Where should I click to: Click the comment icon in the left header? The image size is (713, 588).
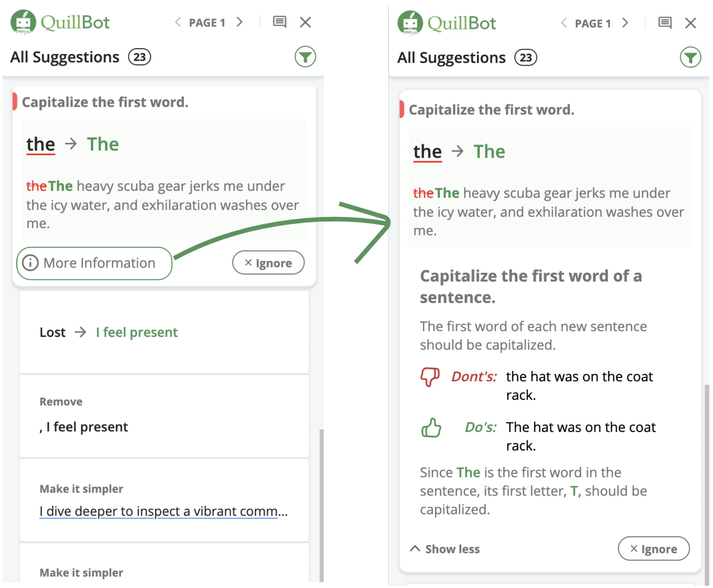coord(279,22)
